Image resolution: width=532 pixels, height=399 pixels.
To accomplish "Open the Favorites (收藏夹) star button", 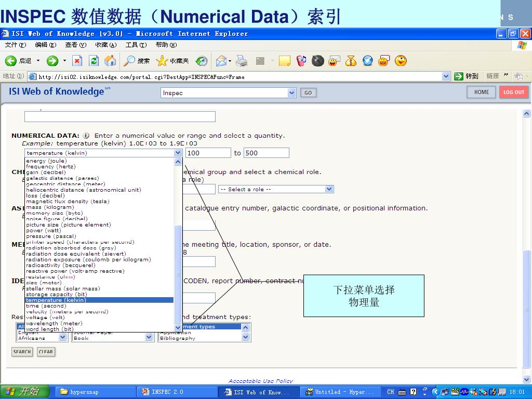I will [x=172, y=61].
